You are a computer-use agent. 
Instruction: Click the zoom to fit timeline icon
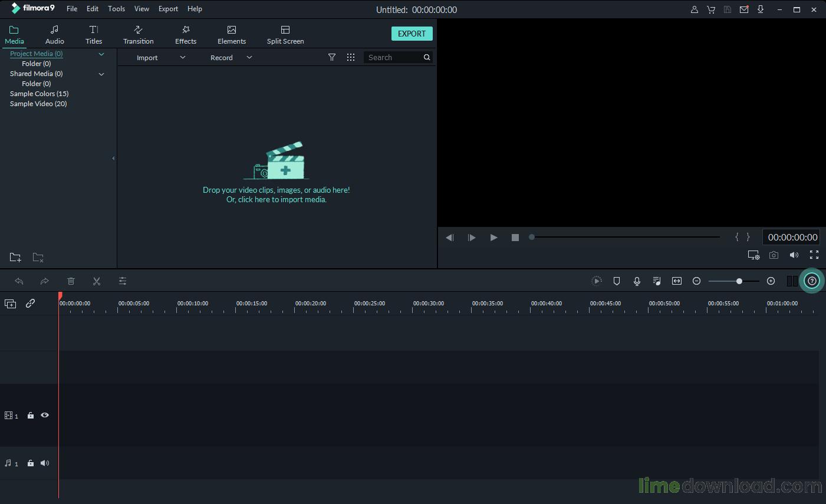point(677,281)
